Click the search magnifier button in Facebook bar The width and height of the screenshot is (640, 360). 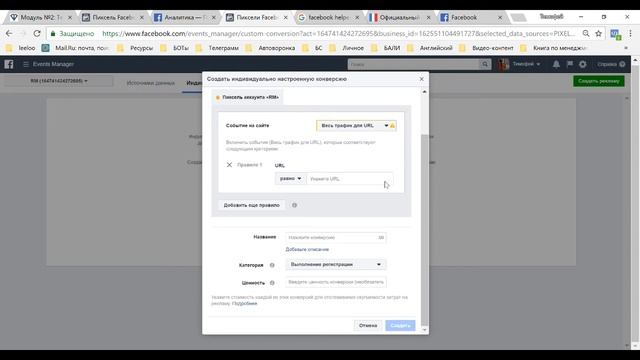click(484, 64)
